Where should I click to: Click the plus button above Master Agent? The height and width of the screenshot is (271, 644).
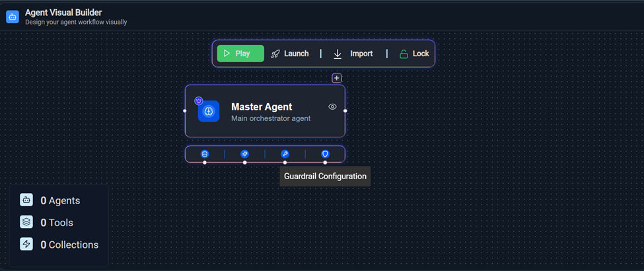337,78
